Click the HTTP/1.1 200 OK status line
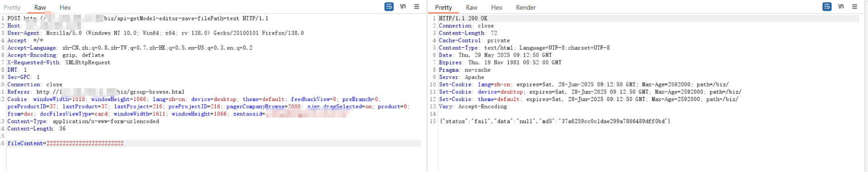Viewport: 868px width, 172px height. point(463,19)
